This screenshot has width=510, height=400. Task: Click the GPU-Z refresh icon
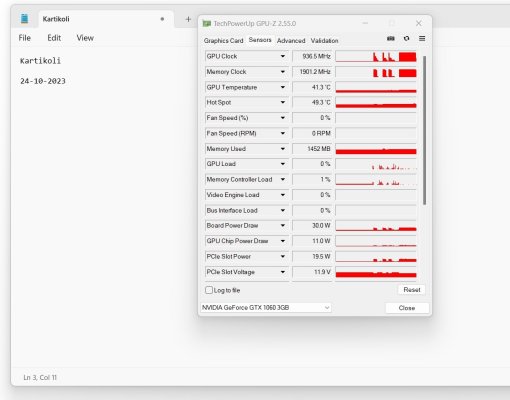point(406,39)
